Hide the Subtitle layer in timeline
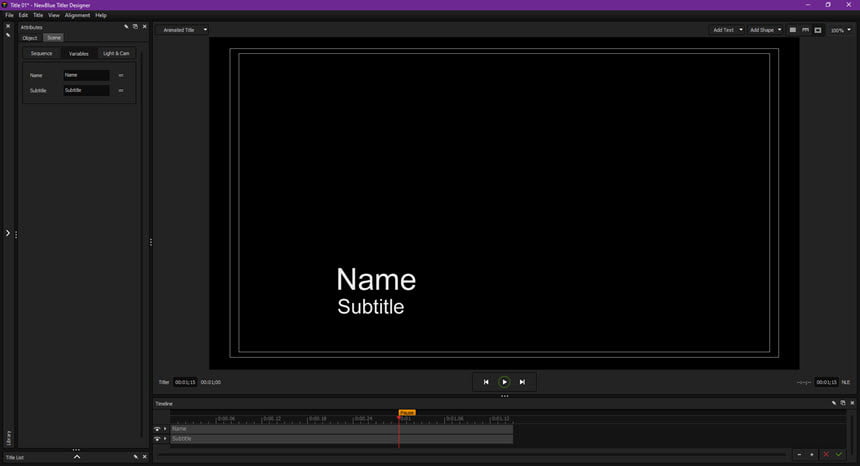The image size is (860, 466). 157,439
